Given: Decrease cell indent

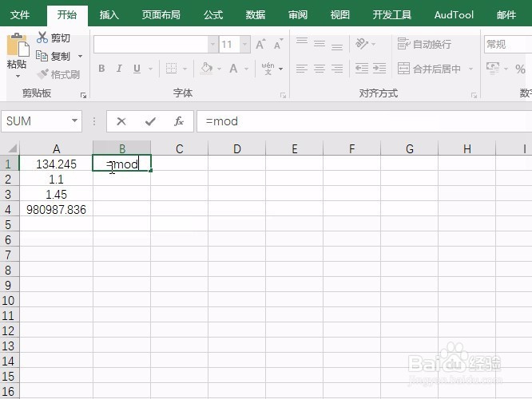Looking at the screenshot, I should click(362, 69).
